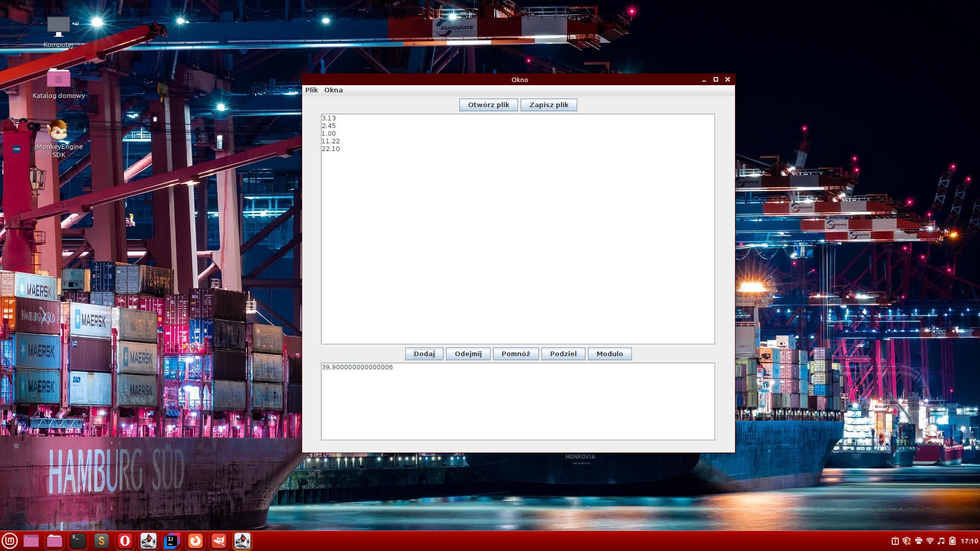Open the GIMP taskbar icon
The height and width of the screenshot is (551, 980).
[218, 541]
